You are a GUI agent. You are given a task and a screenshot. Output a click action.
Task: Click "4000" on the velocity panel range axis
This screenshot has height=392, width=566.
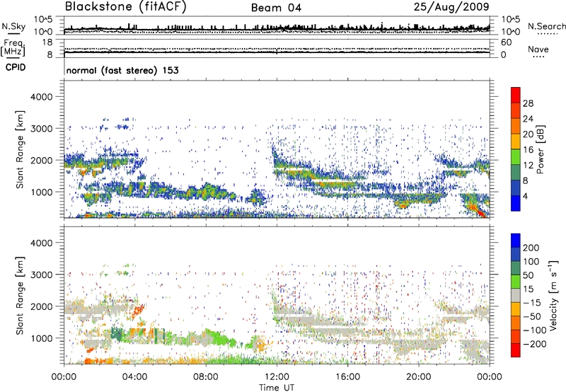pos(41,243)
